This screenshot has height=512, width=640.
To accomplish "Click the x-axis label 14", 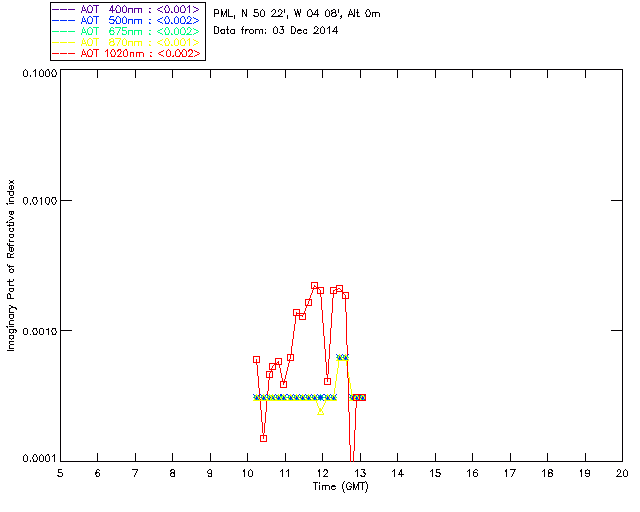I will (398, 473).
